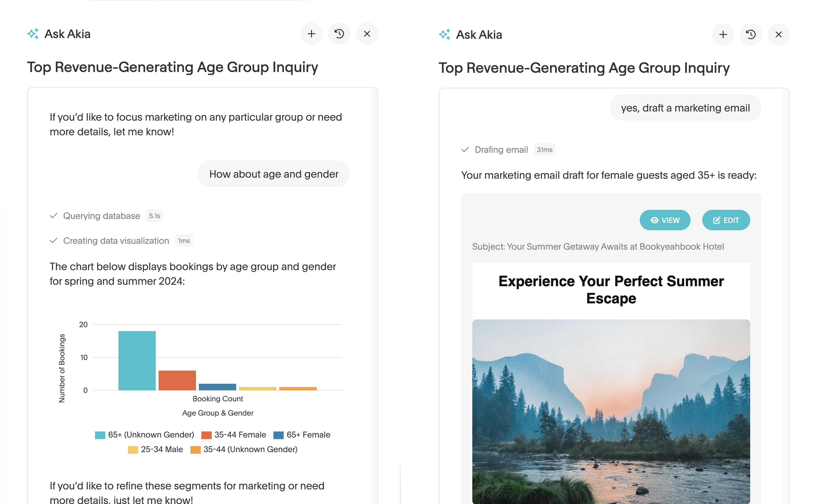Click 'Booking Count' x-axis label

218,399
